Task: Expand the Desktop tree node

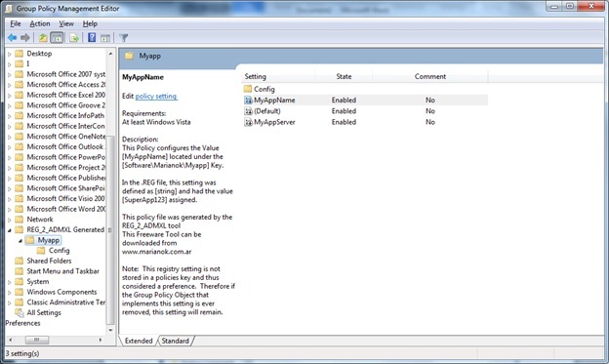Action: point(10,54)
